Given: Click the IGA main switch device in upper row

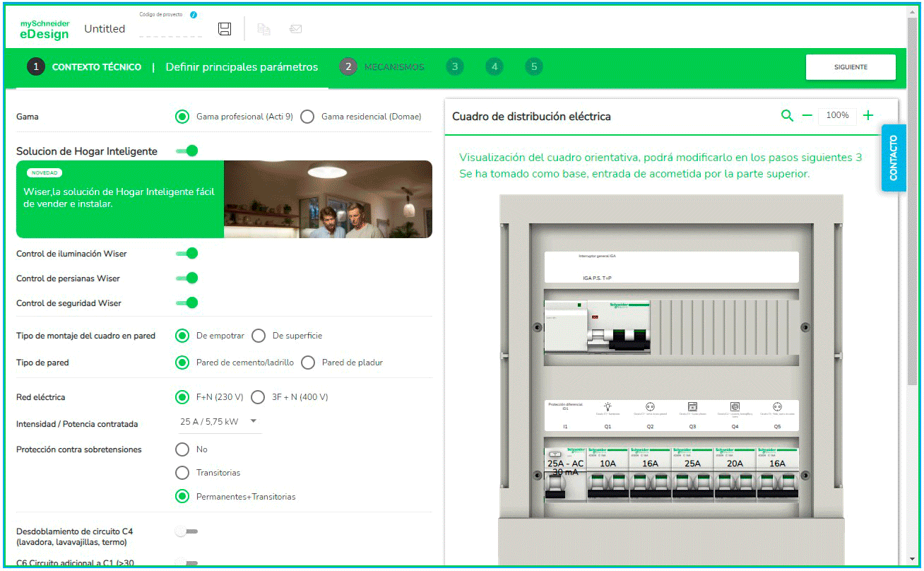Looking at the screenshot, I should pos(597,326).
